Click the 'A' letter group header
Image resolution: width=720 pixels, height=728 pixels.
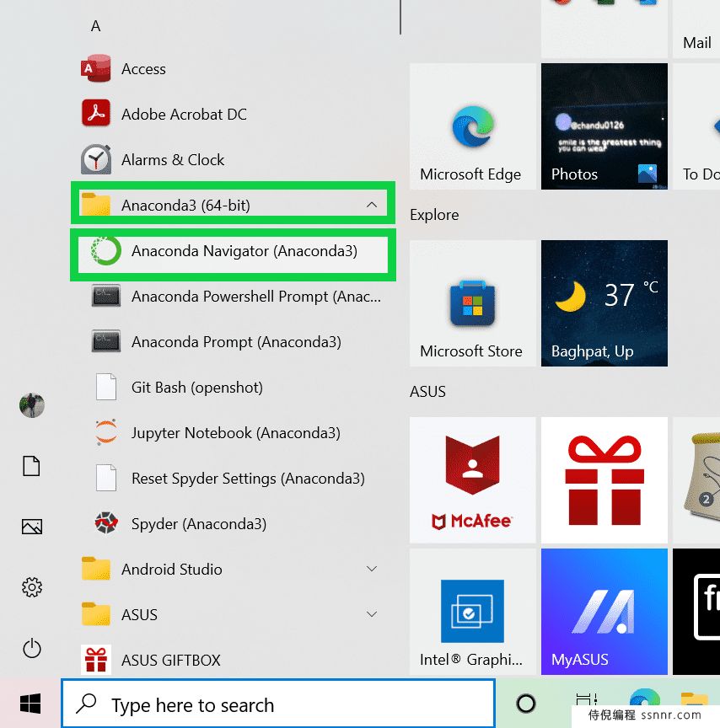click(95, 26)
